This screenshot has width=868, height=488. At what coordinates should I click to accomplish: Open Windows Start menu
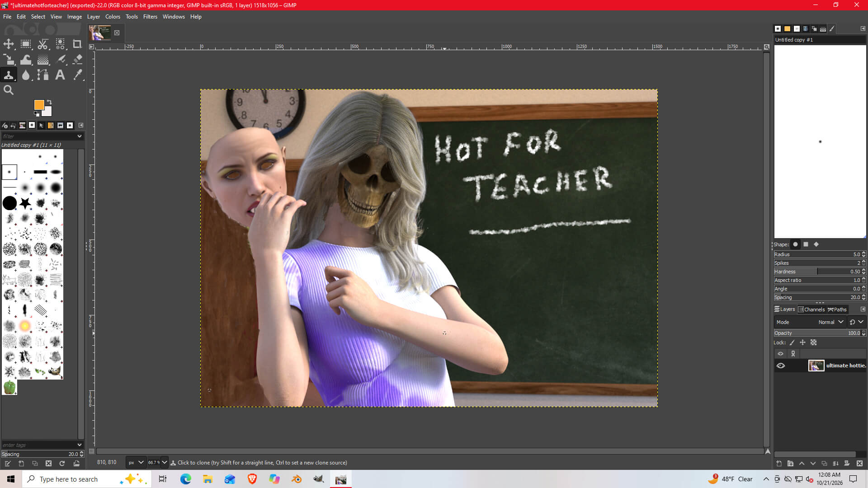point(11,479)
